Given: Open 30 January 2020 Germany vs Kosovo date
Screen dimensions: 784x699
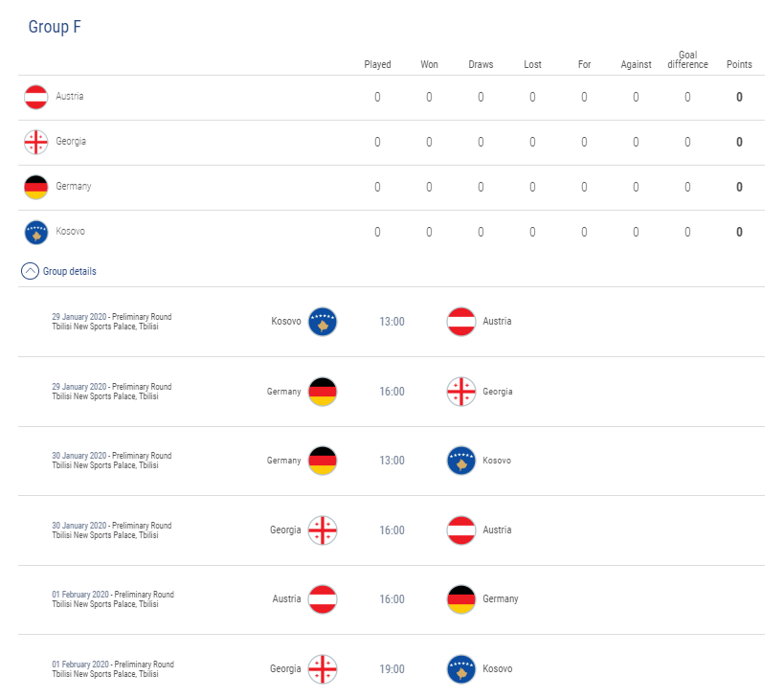Looking at the screenshot, I should [x=79, y=456].
